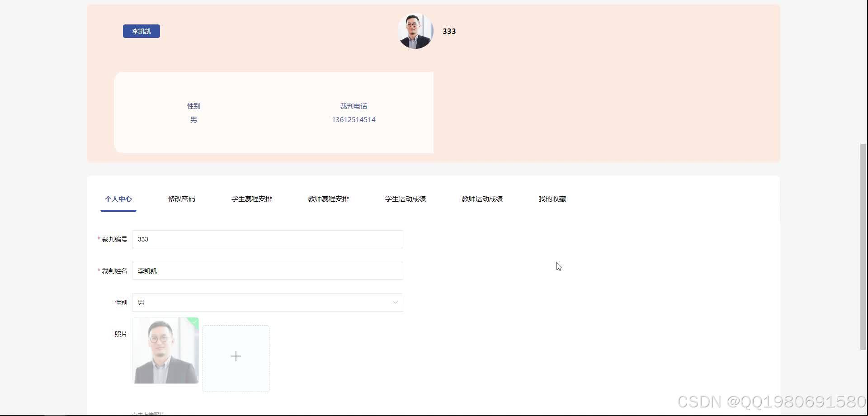The image size is (868, 416).
Task: Click the 点击上传照片 link
Action: (x=149, y=412)
